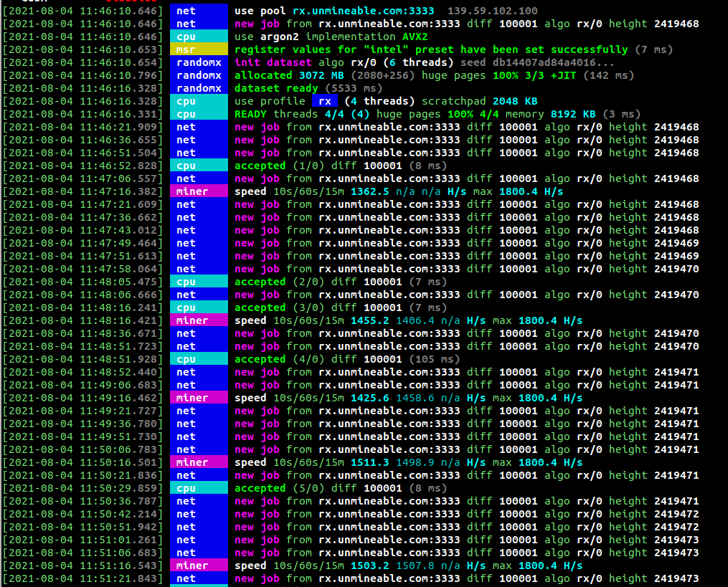This screenshot has height=587, width=728.
Task: Click the speed value 1425.6
Action: tap(369, 398)
